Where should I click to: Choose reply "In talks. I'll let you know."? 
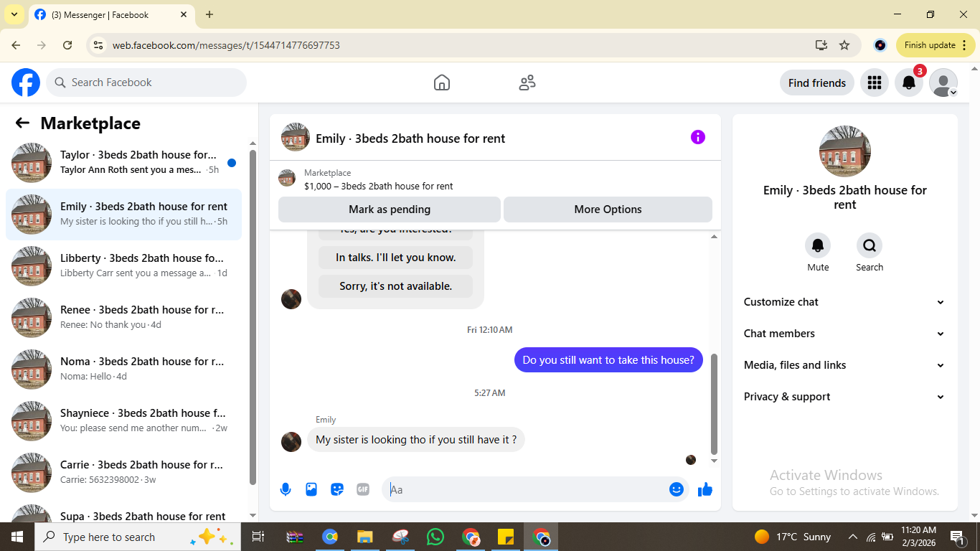tap(395, 258)
